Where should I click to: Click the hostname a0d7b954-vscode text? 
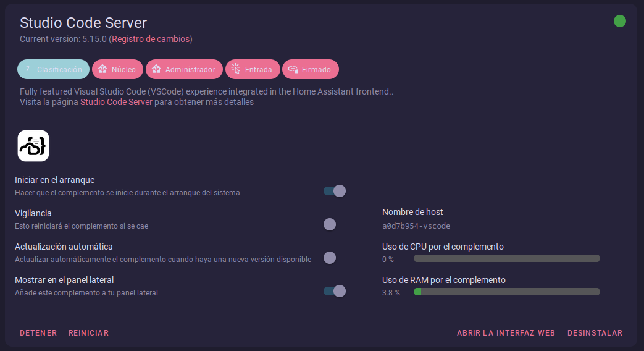tap(416, 226)
